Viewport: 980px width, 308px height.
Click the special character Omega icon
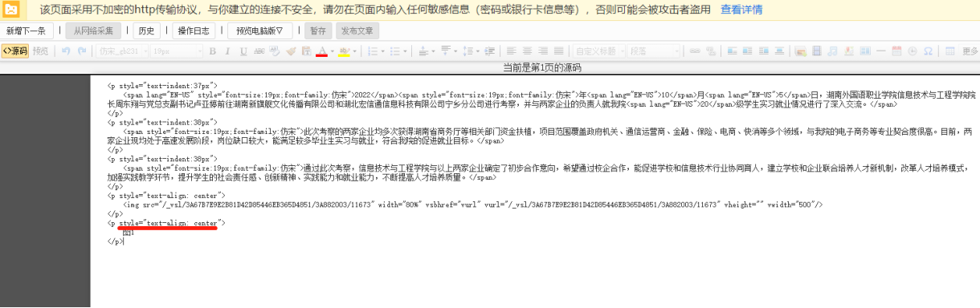click(x=928, y=51)
